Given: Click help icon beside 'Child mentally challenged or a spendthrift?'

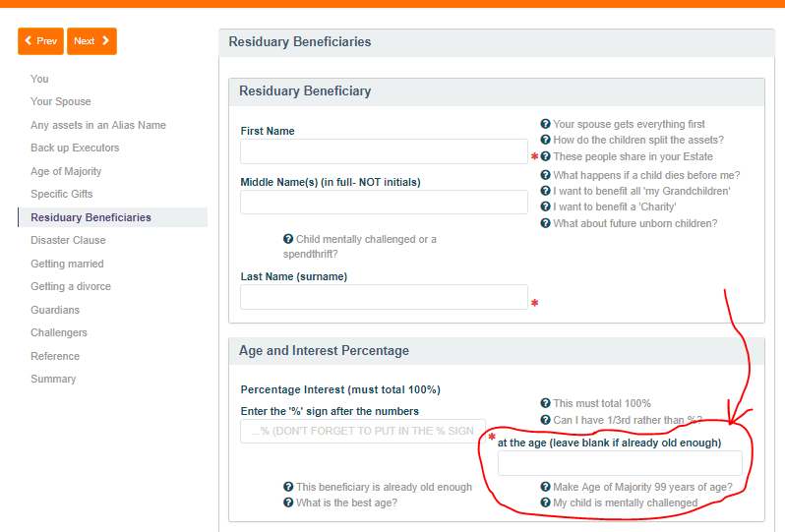Looking at the screenshot, I should click(x=288, y=239).
